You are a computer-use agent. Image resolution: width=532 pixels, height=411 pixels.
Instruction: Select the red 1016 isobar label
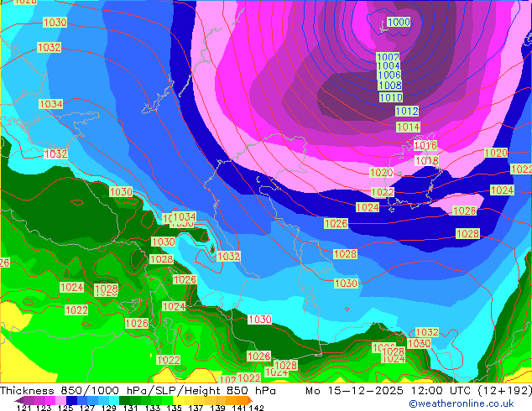coord(425,145)
